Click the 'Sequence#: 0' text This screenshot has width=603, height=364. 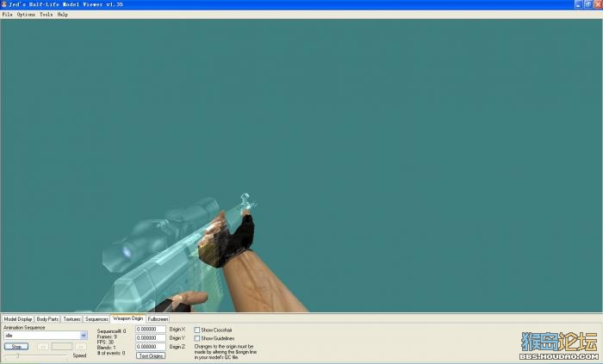111,331
